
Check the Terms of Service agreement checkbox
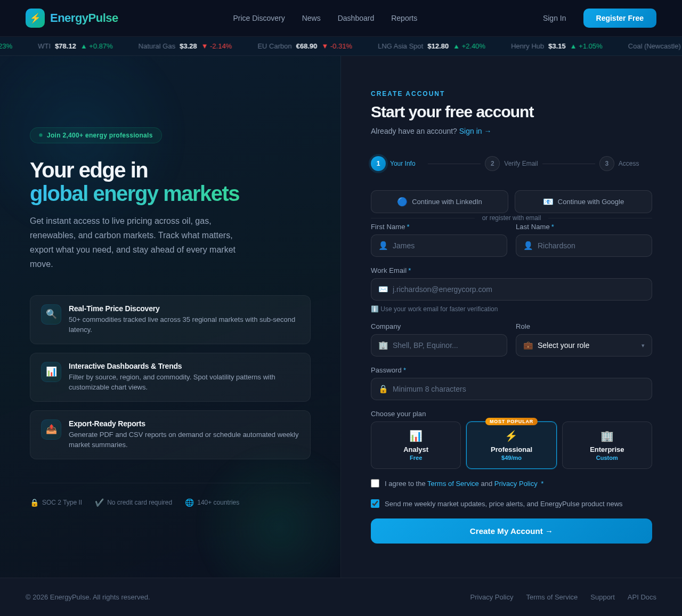[x=375, y=483]
